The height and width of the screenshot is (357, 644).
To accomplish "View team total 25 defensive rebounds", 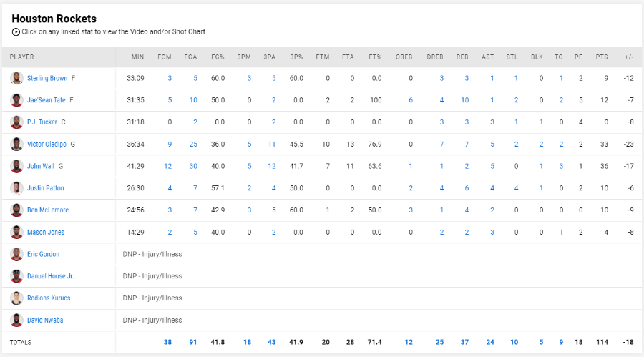I will (x=439, y=342).
